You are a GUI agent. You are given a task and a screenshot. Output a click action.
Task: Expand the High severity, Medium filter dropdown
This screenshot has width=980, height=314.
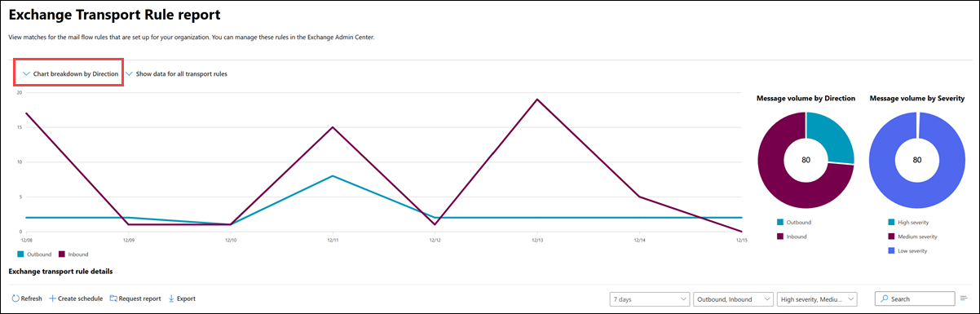(818, 299)
